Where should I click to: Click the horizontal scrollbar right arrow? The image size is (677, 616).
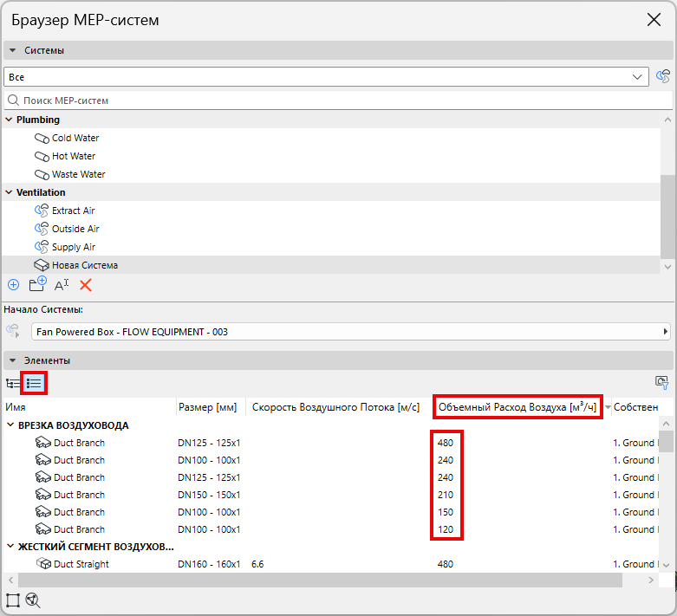[651, 580]
